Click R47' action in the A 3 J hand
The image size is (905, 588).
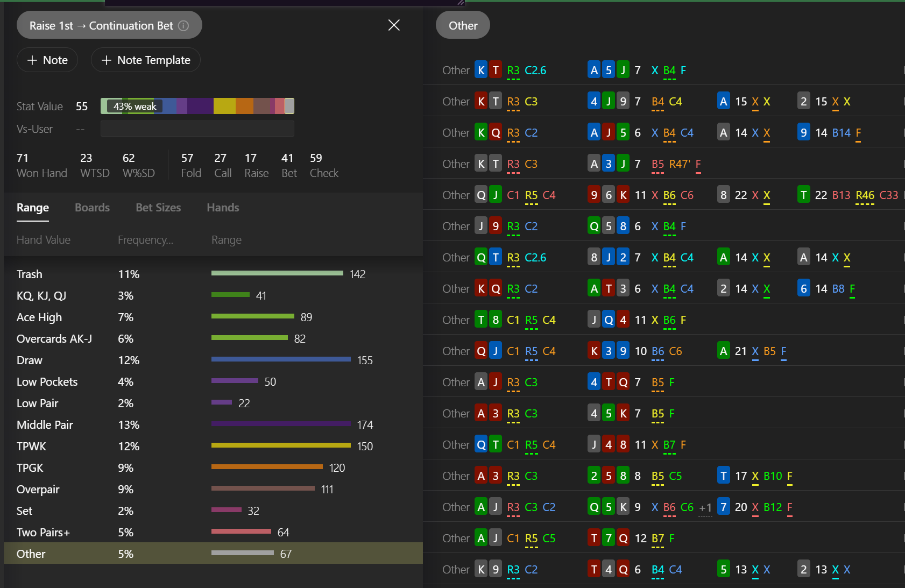[680, 164]
